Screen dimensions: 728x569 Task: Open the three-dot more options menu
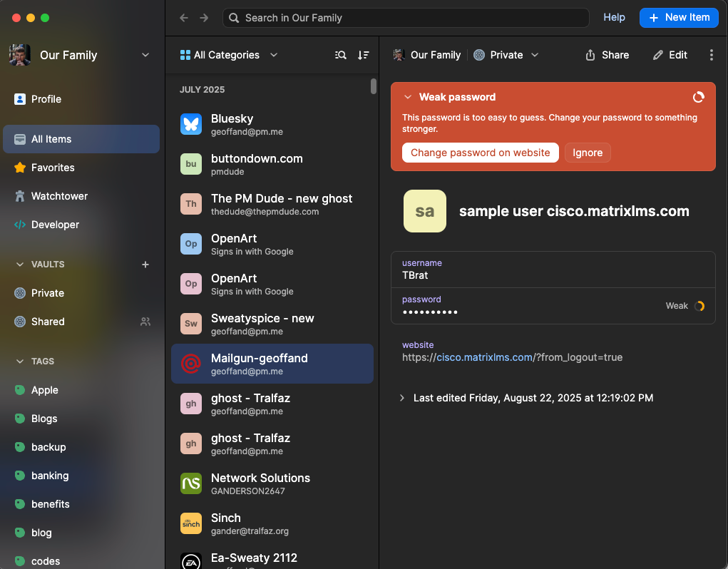711,55
